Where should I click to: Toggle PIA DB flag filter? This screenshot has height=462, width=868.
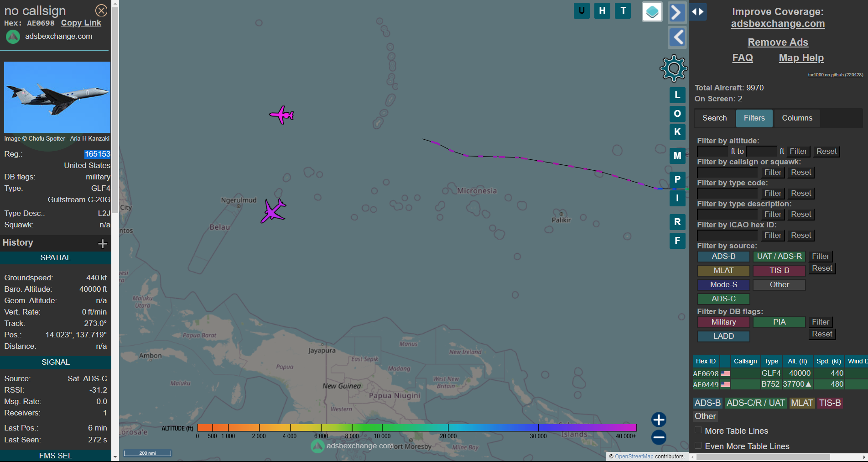[779, 322]
